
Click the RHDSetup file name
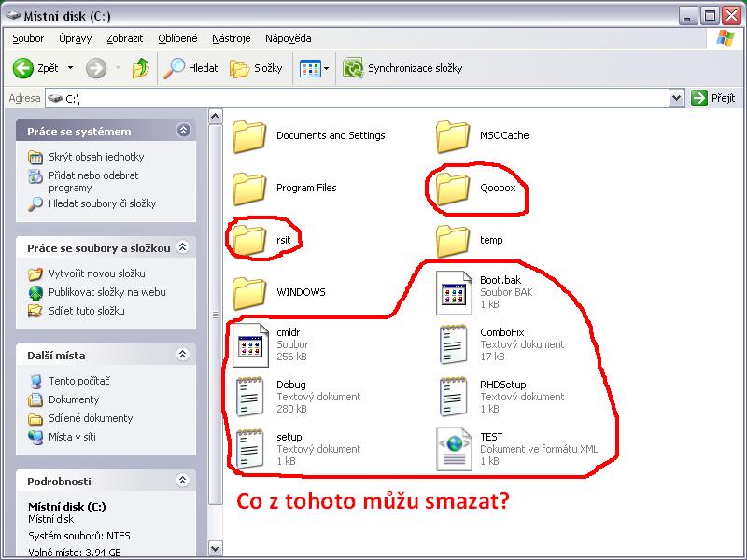point(502,385)
